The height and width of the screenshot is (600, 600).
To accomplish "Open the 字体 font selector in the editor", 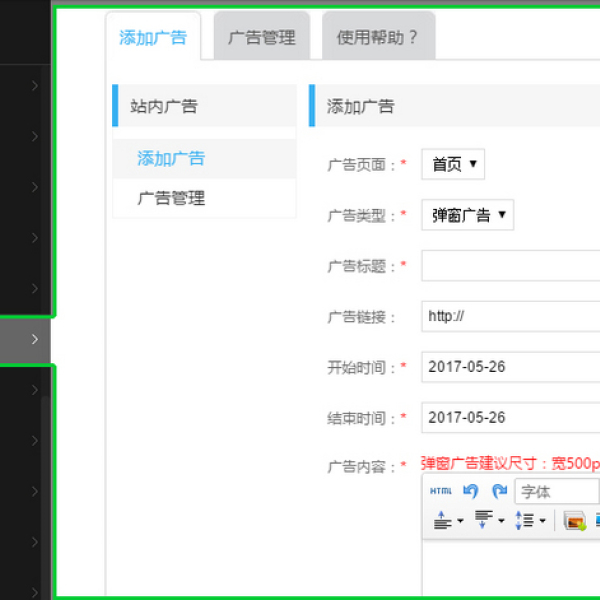I will [x=556, y=491].
